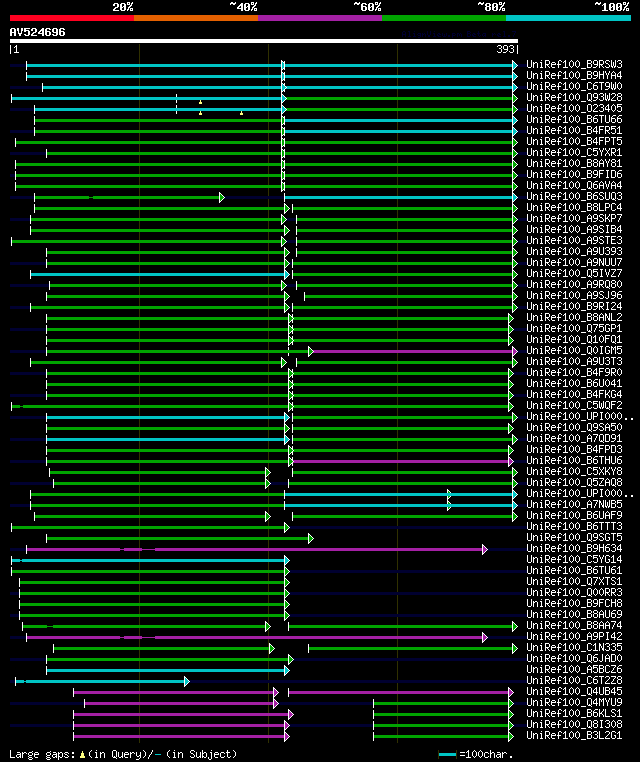Select the UniRef100_A9SJ96 label
The image size is (640, 762).
coord(574,295)
